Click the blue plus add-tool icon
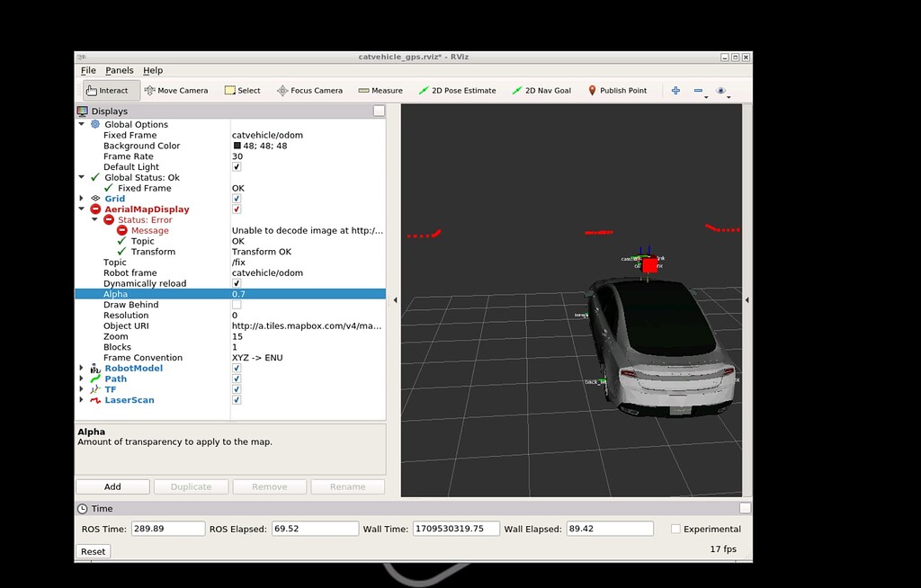921x588 pixels. coord(675,91)
